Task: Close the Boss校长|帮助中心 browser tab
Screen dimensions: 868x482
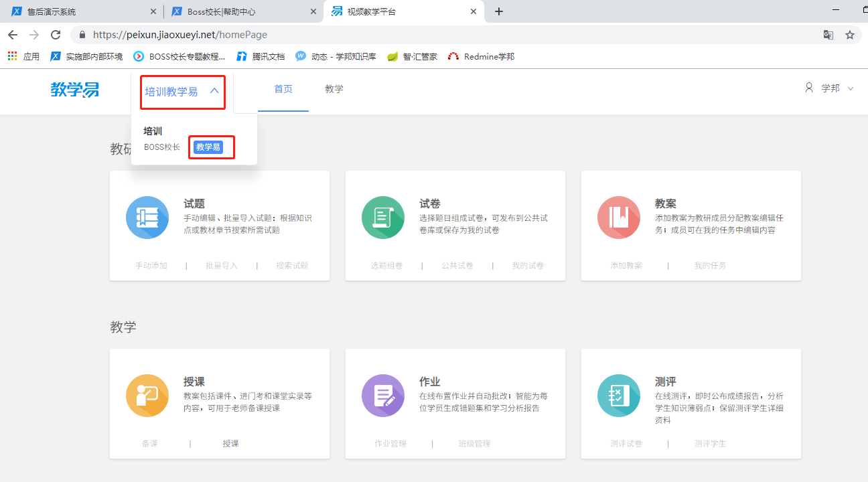Action: click(313, 12)
